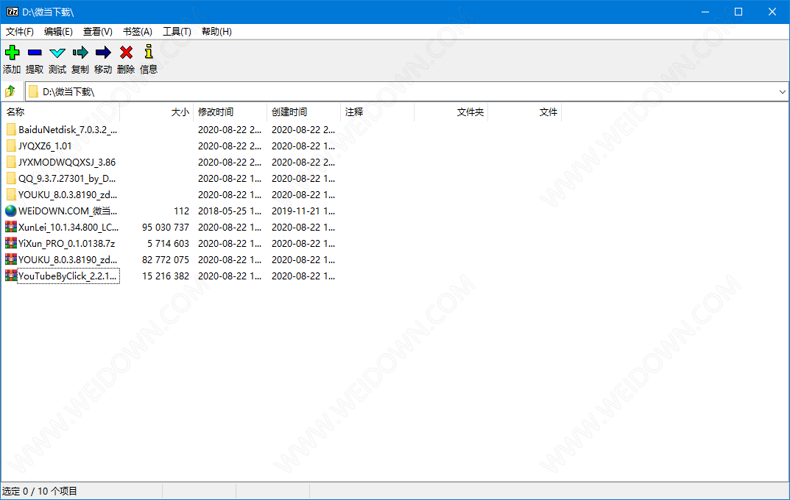Click size value 15 216 382
This screenshot has height=500, width=790.
tap(165, 276)
